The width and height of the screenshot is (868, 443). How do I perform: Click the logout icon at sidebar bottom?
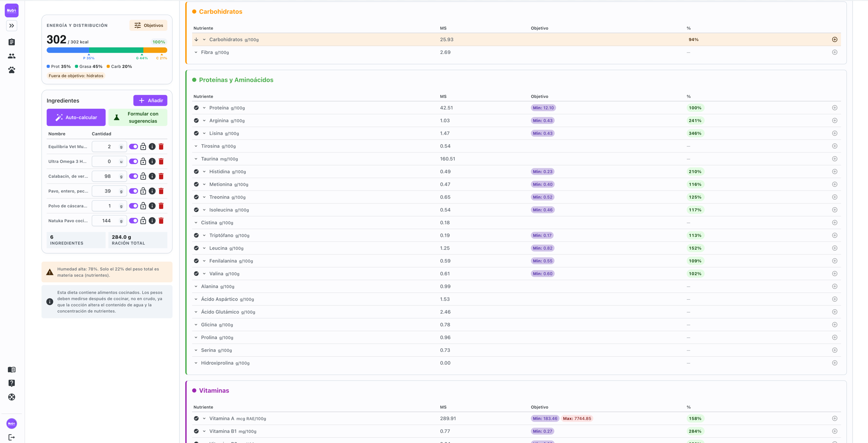tap(12, 437)
